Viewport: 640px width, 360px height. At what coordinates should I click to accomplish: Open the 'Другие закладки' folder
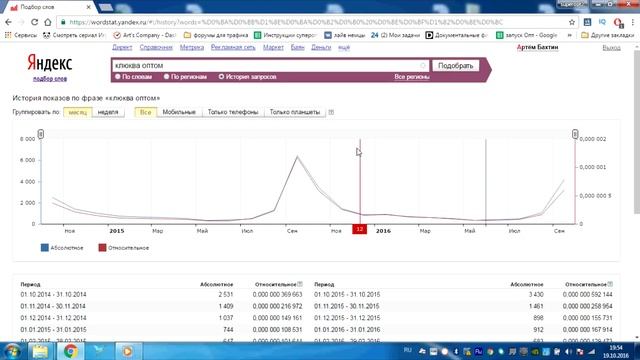point(607,35)
